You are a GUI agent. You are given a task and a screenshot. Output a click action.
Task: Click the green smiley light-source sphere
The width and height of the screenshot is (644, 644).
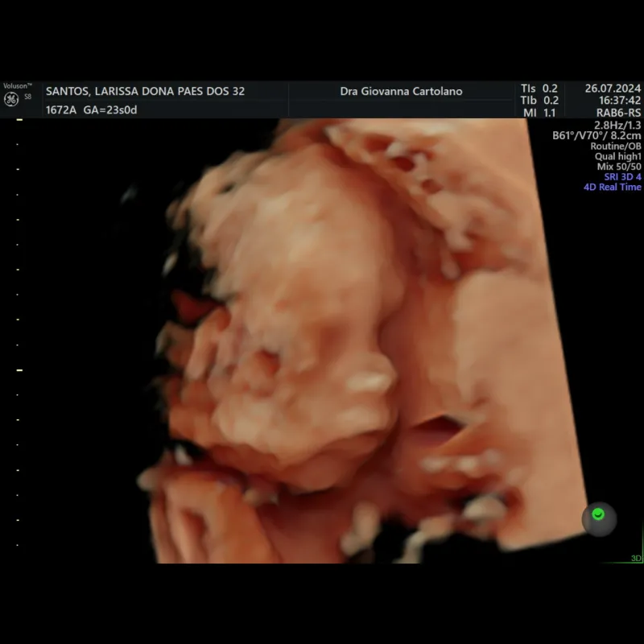pos(597,514)
